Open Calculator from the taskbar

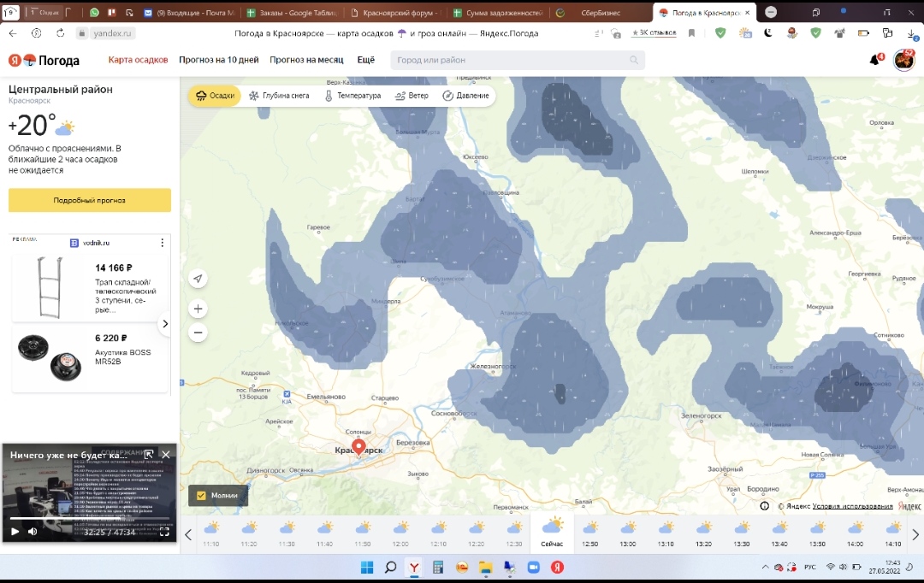(x=438, y=568)
